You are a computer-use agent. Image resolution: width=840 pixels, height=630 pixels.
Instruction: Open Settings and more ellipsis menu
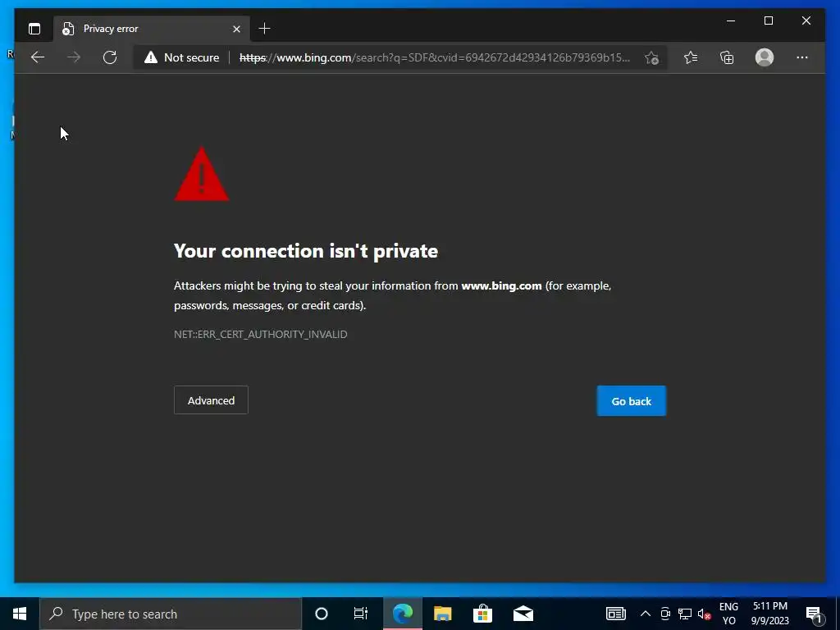pos(802,57)
